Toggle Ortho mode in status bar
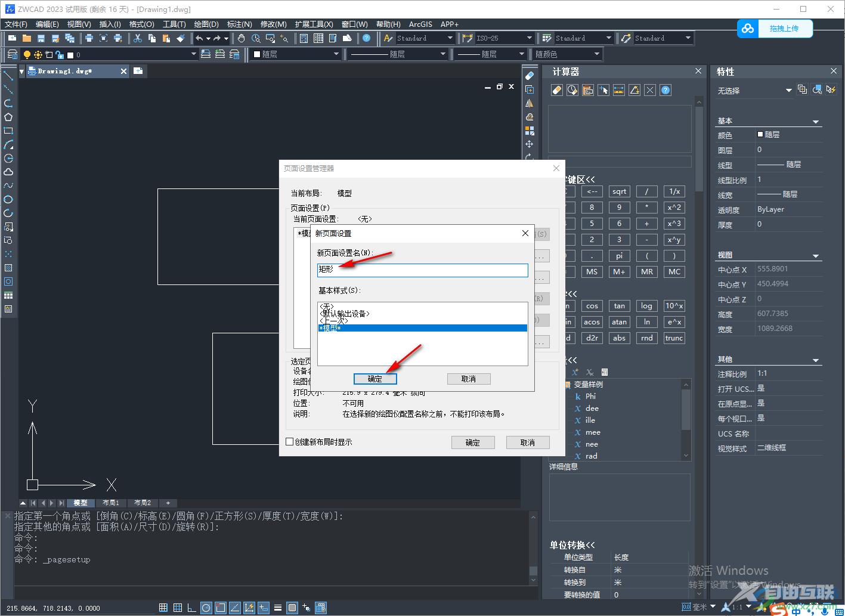This screenshot has width=845, height=616. click(x=192, y=608)
